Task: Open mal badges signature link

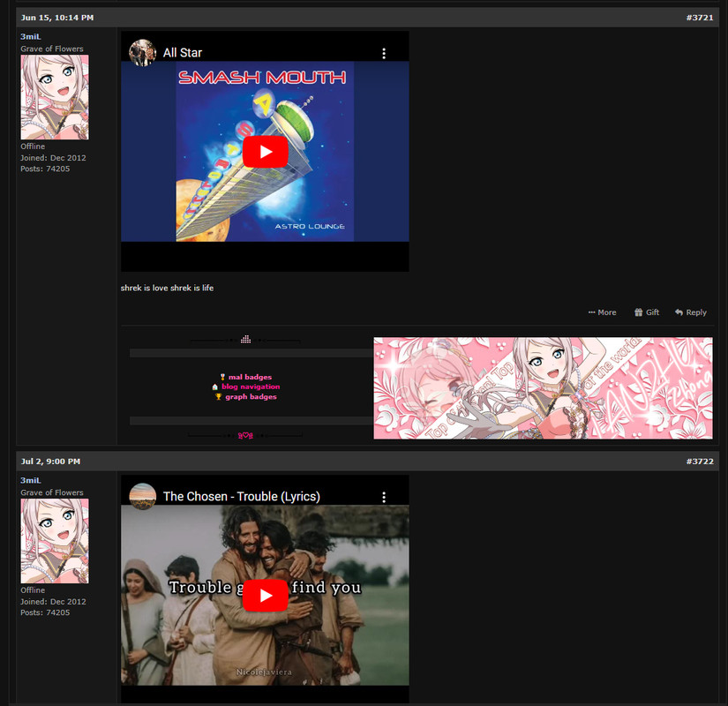Action: coord(250,377)
